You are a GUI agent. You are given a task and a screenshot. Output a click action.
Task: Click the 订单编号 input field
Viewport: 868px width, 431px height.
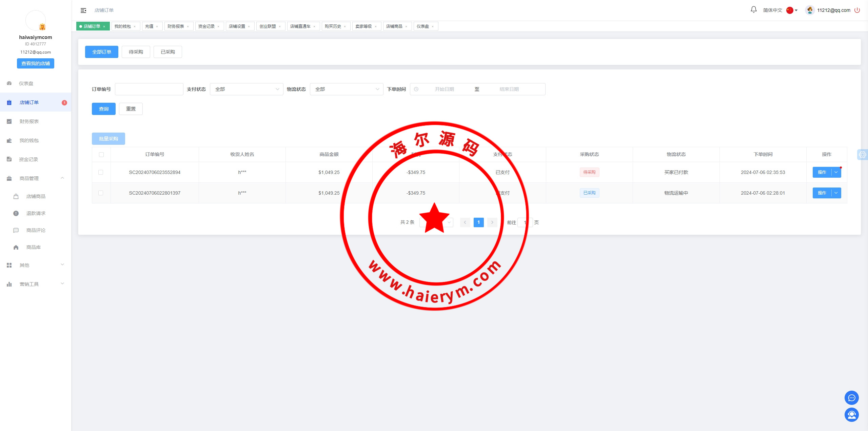point(149,89)
